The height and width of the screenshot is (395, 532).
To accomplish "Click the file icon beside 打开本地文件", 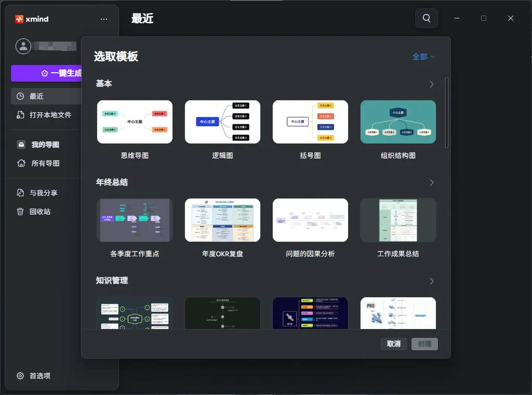I will 20,115.
